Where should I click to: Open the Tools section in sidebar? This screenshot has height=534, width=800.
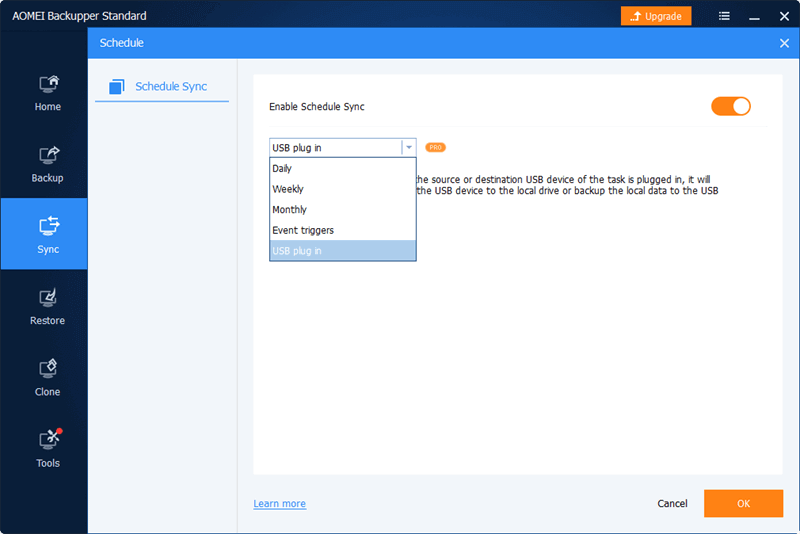pos(47,449)
